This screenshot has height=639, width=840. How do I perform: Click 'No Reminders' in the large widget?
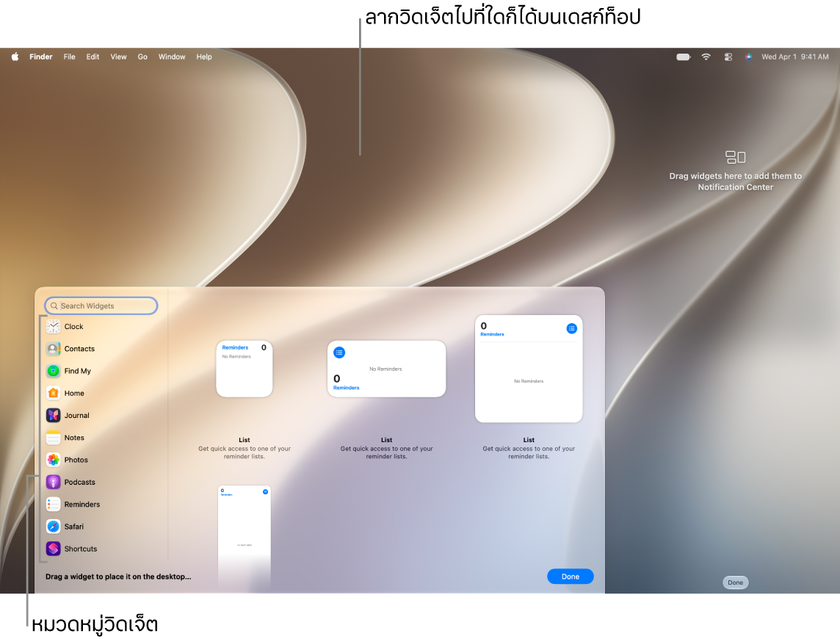click(x=529, y=381)
